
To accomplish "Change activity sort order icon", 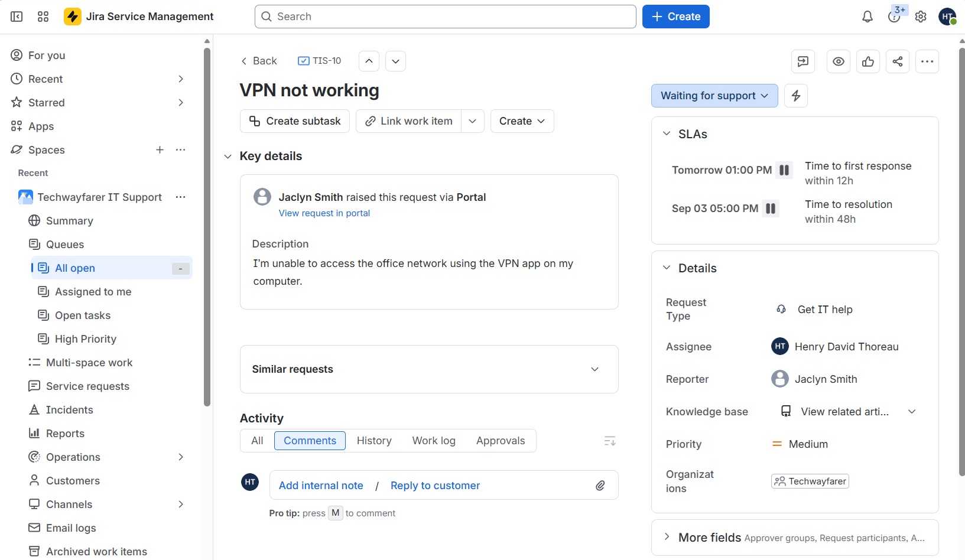I will click(x=610, y=441).
